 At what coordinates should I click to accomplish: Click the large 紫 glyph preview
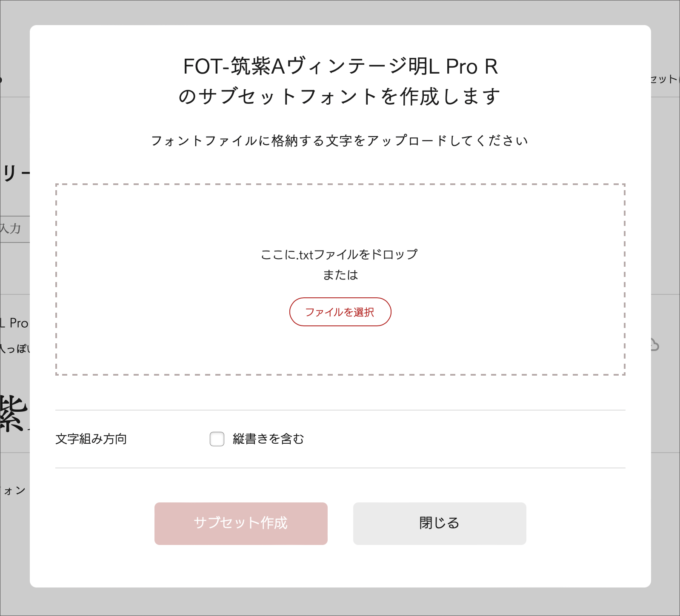pyautogui.click(x=14, y=414)
